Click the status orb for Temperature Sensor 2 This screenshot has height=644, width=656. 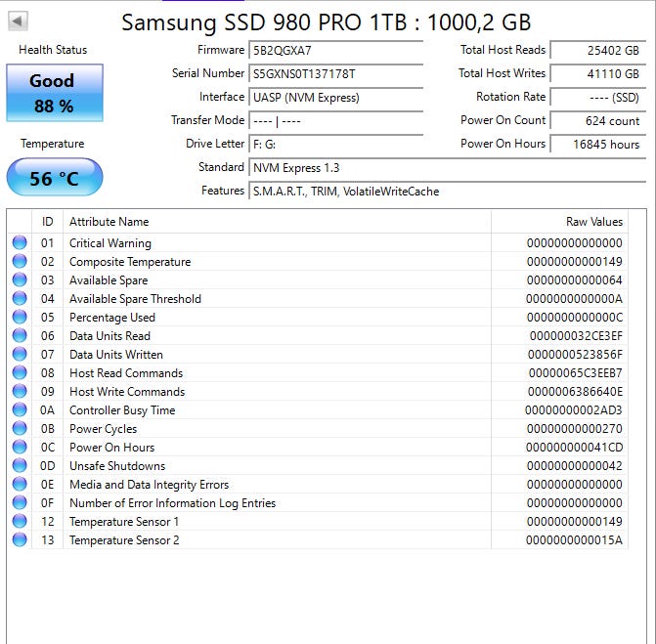[20, 539]
